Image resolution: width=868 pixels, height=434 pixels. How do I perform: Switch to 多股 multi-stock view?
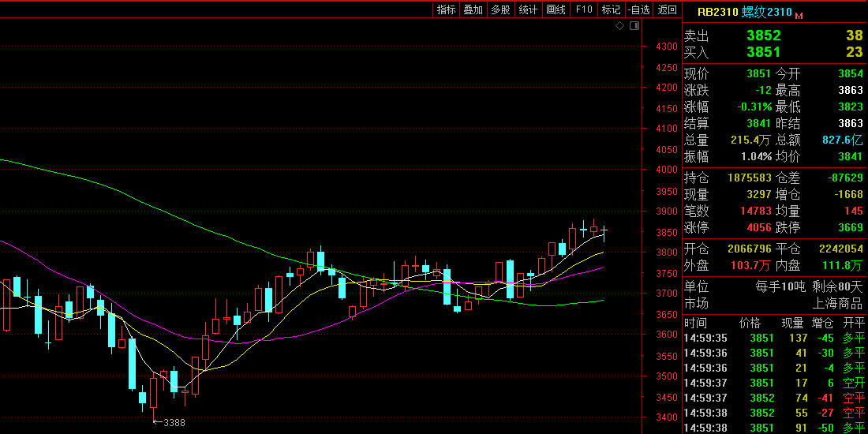tap(500, 9)
